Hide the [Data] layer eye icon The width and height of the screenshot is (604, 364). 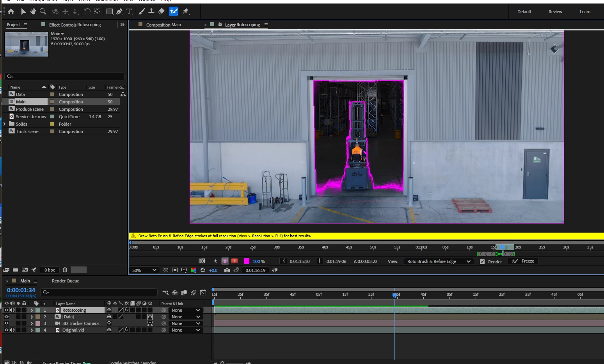(6, 317)
